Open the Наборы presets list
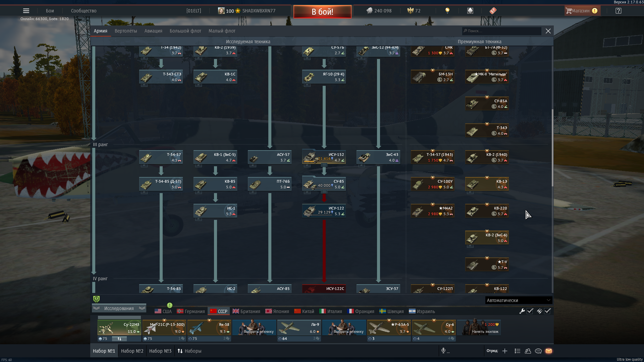The width and height of the screenshot is (644, 362). pos(190,351)
